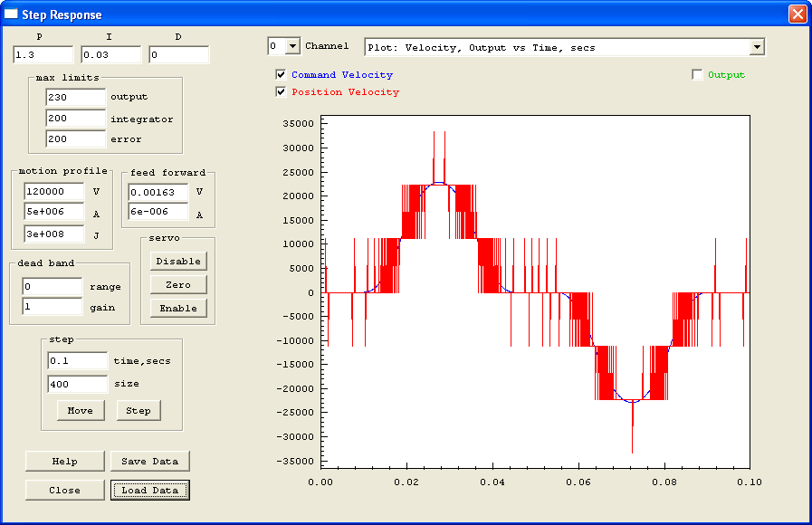Viewport: 812px width, 525px height.
Task: Select the I gain input field
Action: click(x=110, y=55)
